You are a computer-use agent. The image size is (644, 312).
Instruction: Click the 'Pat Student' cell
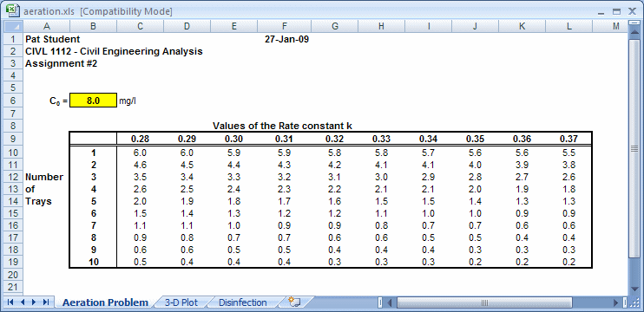tap(53, 39)
